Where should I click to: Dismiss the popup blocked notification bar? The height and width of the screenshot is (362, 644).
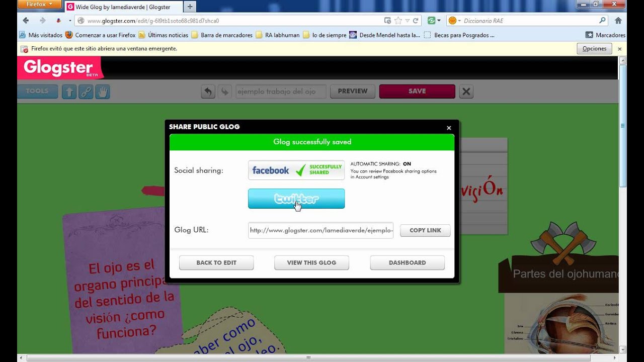(620, 49)
